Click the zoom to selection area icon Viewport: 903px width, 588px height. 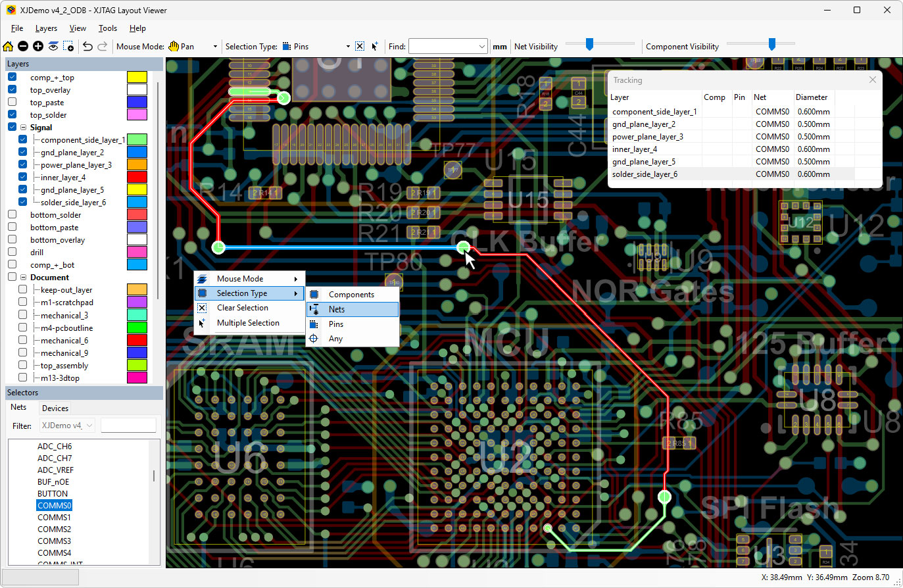(x=68, y=46)
